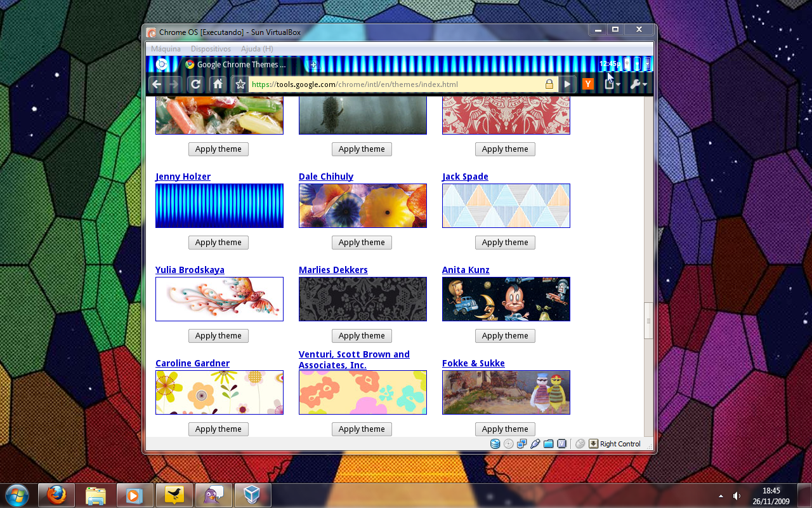
Task: Open the media player taskbar icon
Action: (x=135, y=495)
